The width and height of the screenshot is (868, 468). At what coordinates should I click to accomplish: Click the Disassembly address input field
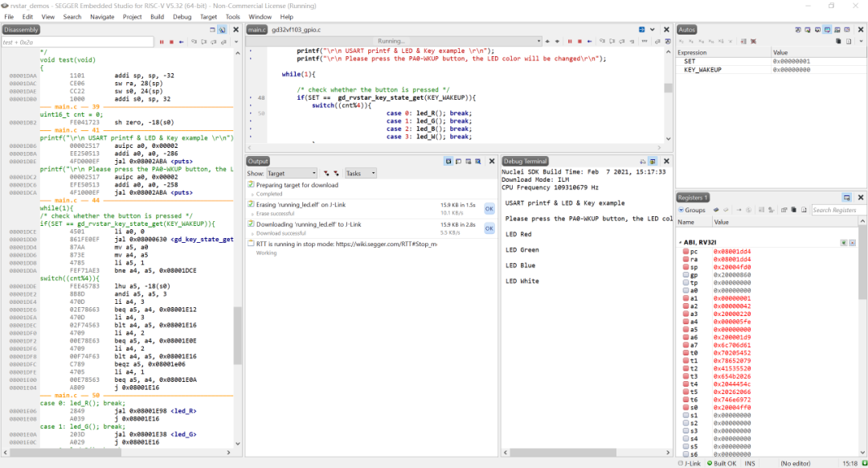coord(77,42)
